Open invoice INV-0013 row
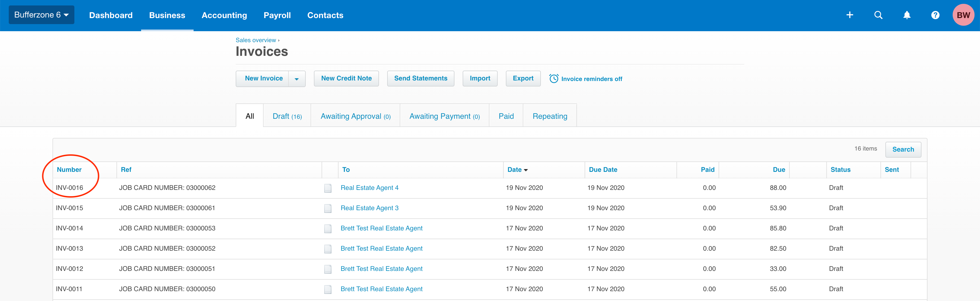Image resolution: width=980 pixels, height=301 pixels. [490, 248]
